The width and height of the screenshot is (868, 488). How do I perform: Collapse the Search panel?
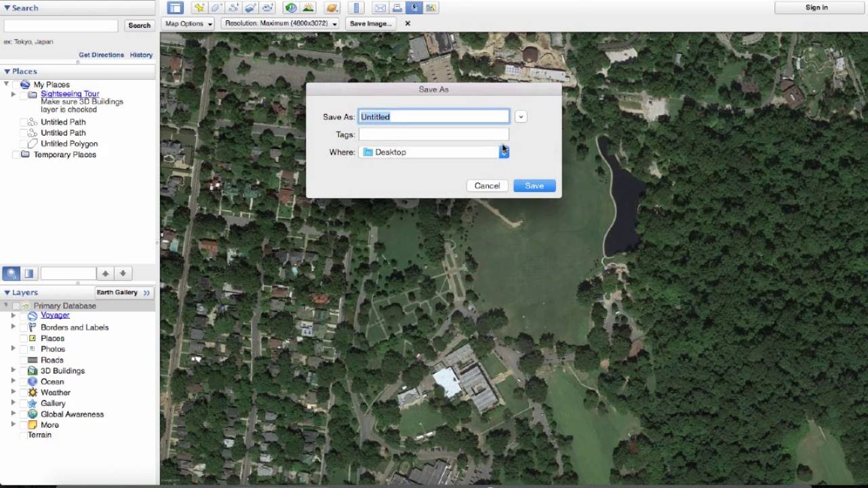[7, 8]
